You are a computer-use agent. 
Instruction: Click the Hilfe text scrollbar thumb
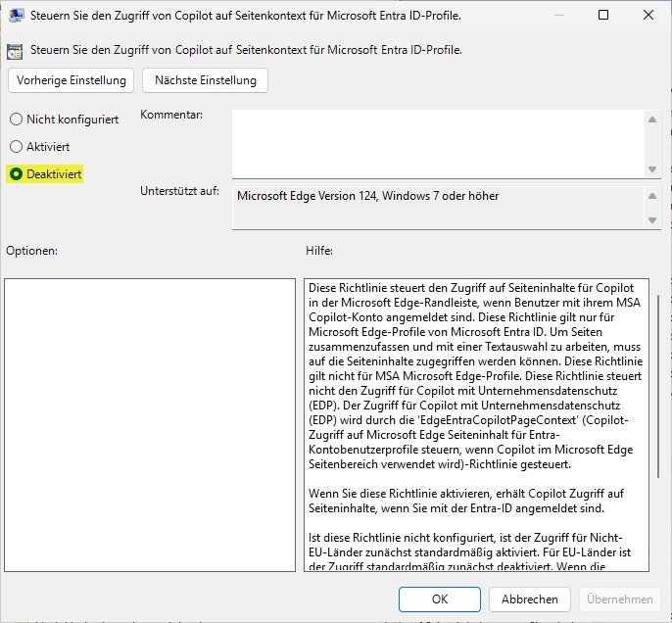(x=658, y=386)
